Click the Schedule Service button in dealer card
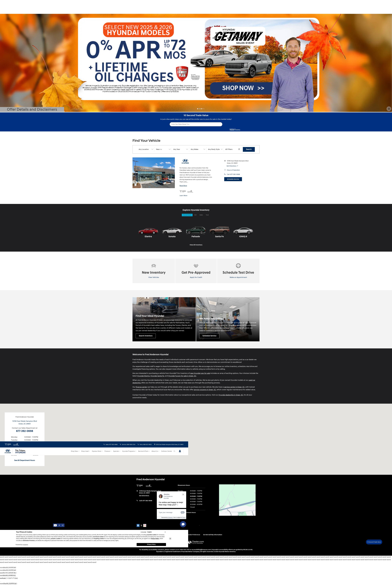This screenshot has width=392, height=585. coord(233,179)
